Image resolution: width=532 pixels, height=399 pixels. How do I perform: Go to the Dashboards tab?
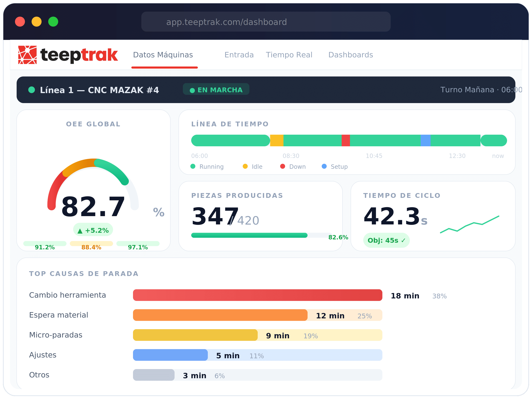(x=351, y=55)
